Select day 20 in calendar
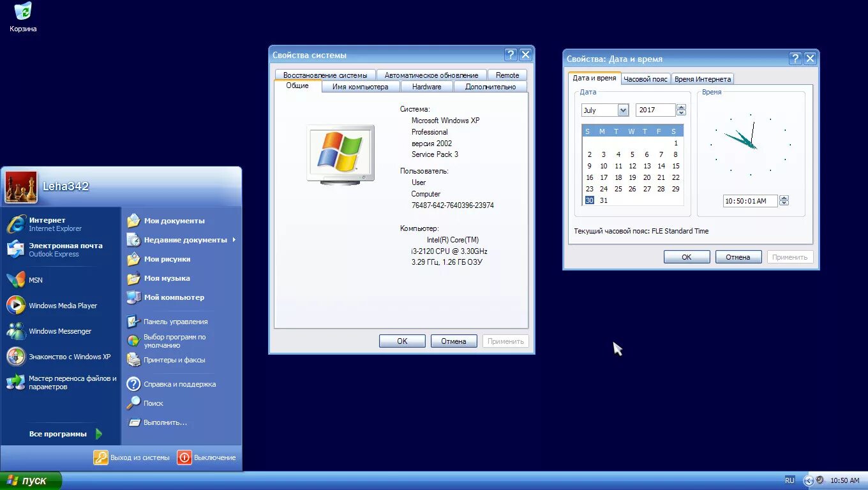This screenshot has height=490, width=868. tap(647, 177)
